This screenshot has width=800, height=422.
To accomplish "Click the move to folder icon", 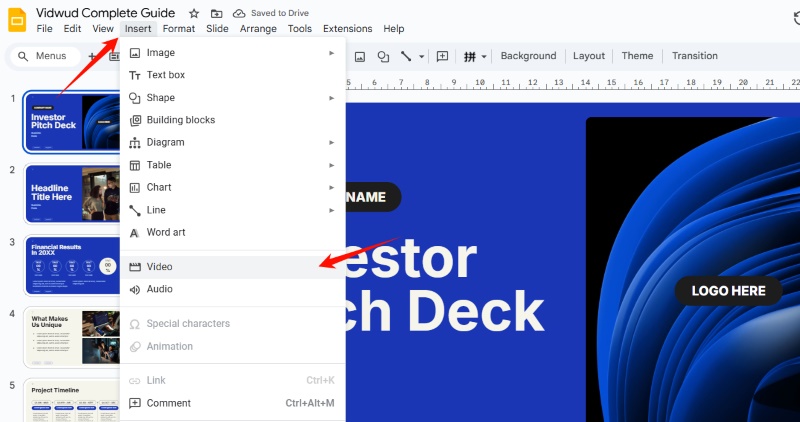I will pyautogui.click(x=216, y=13).
